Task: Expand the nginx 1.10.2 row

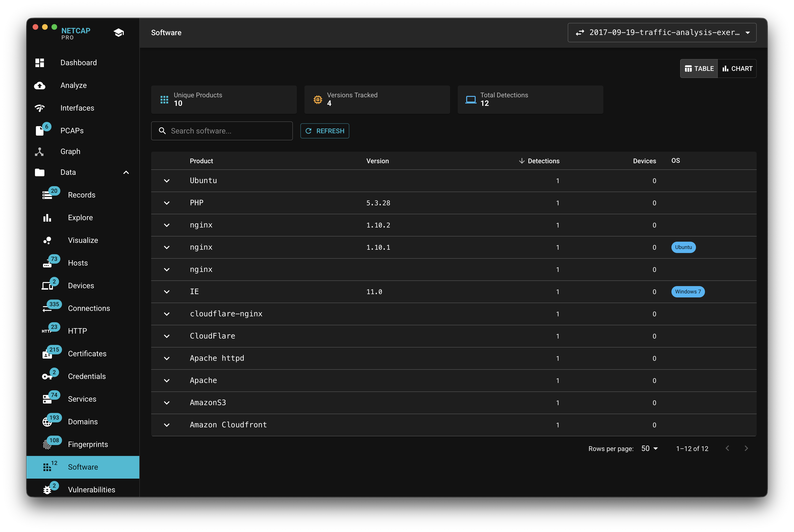Action: pos(166,225)
